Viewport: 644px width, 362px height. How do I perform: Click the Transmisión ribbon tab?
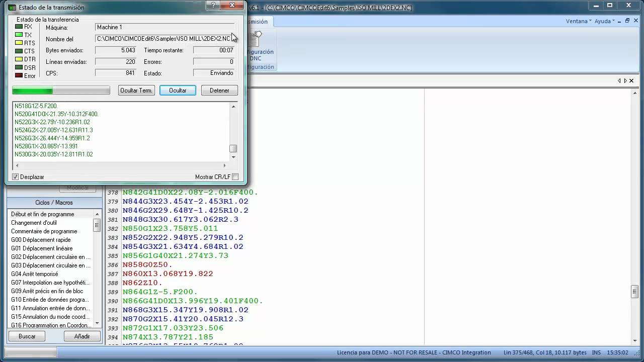(259, 22)
